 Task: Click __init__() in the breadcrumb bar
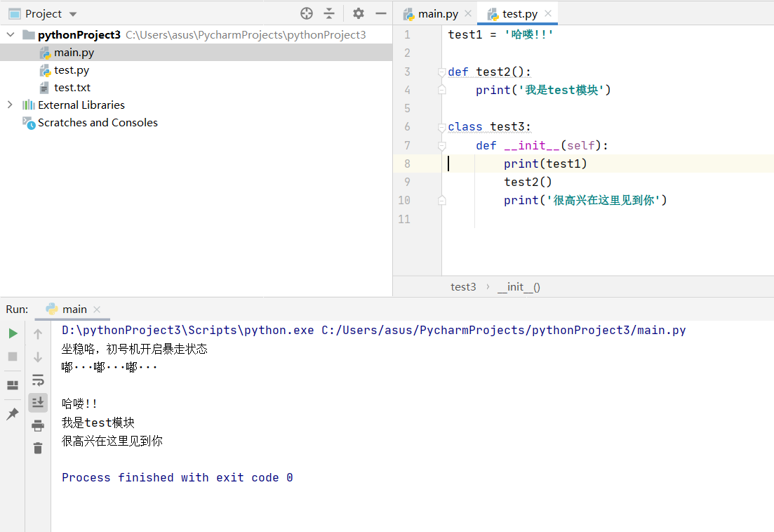click(519, 287)
